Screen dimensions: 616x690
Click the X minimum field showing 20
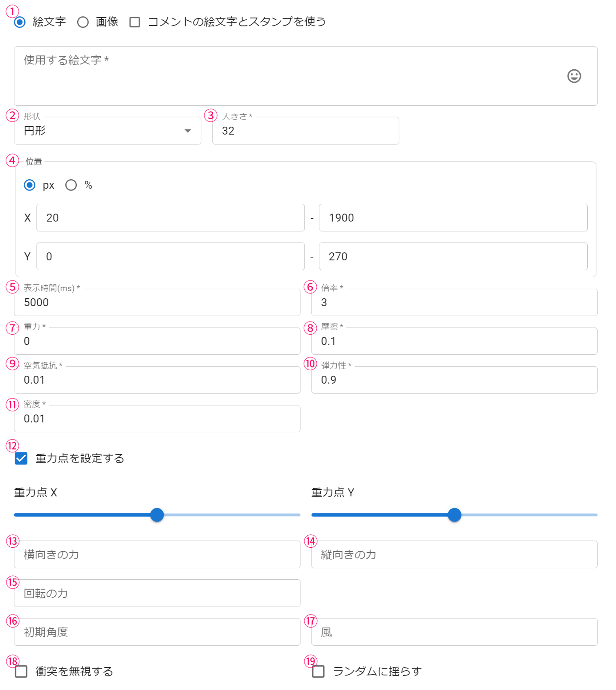pyautogui.click(x=170, y=218)
